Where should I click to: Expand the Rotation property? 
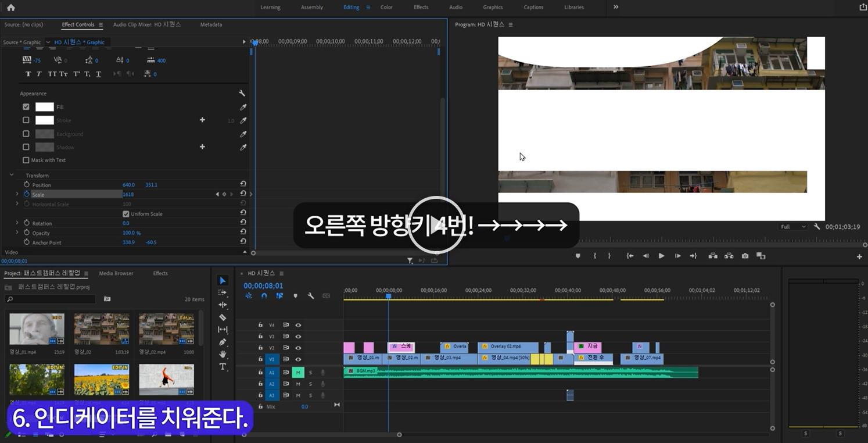tap(17, 223)
